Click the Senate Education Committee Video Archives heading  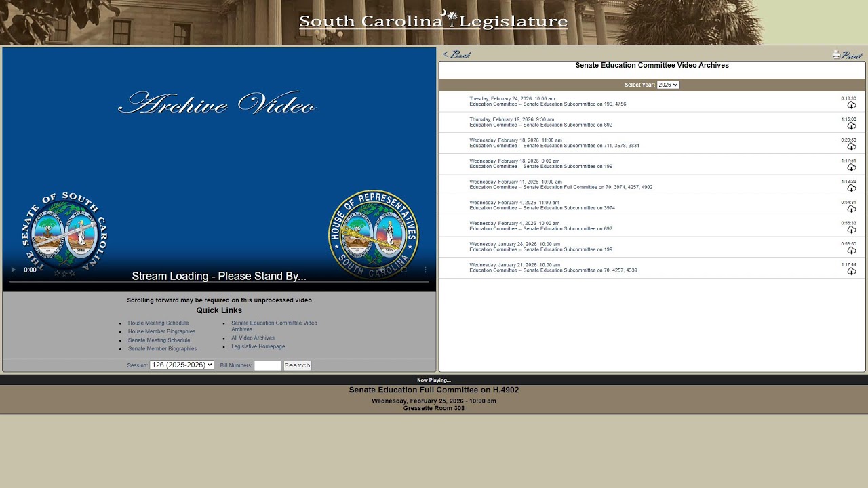pos(652,66)
